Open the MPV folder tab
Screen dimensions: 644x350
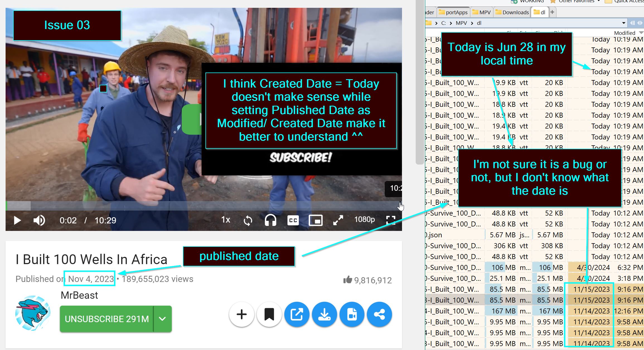click(482, 12)
